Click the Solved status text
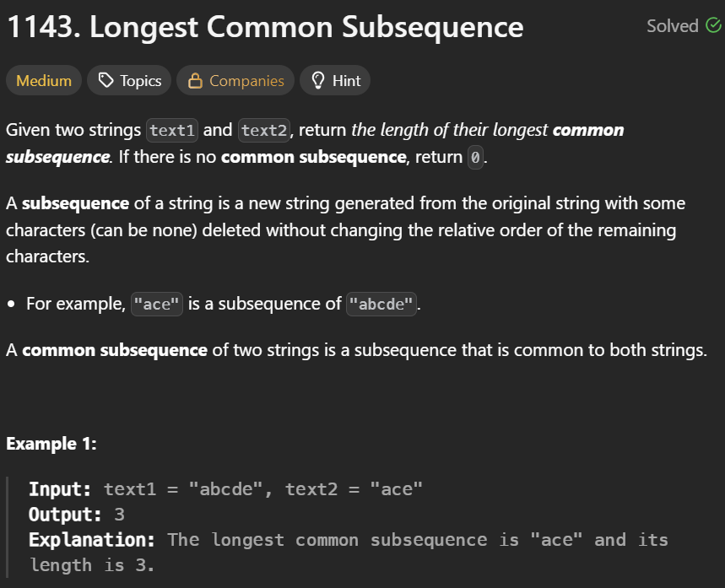725x588 pixels. tap(673, 26)
